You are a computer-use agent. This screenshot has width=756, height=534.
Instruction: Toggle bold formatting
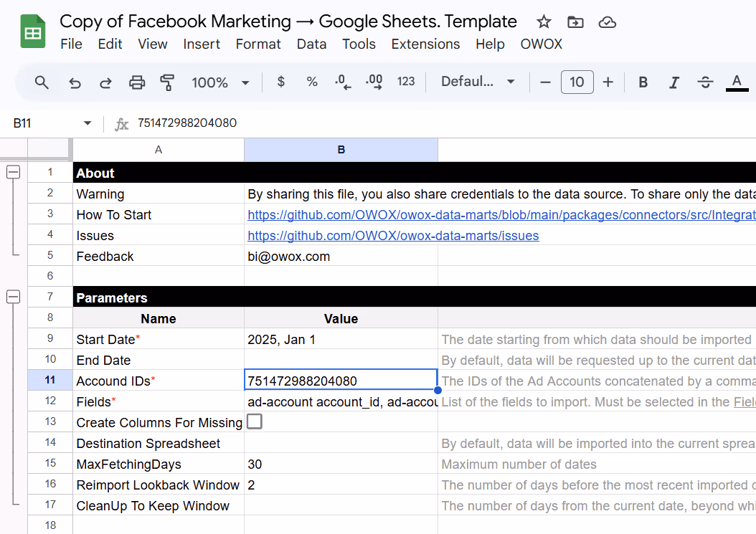[643, 82]
